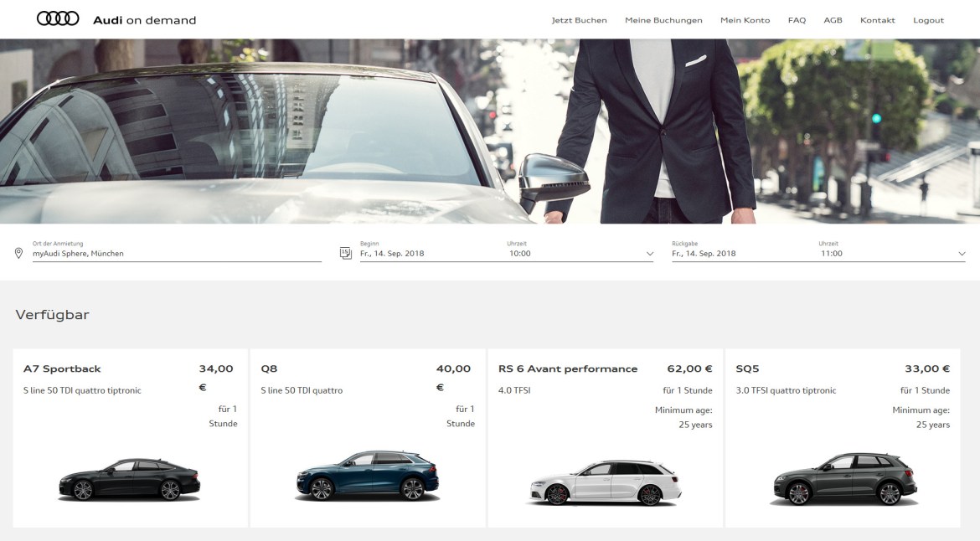Go to the Kontakt page
Viewport: 980px width, 541px height.
click(x=877, y=20)
